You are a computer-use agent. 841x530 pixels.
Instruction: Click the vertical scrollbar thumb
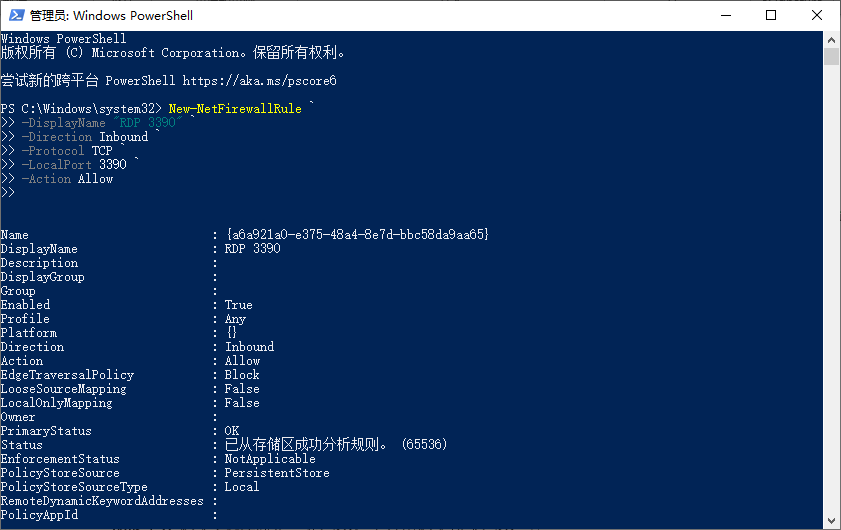pos(831,56)
